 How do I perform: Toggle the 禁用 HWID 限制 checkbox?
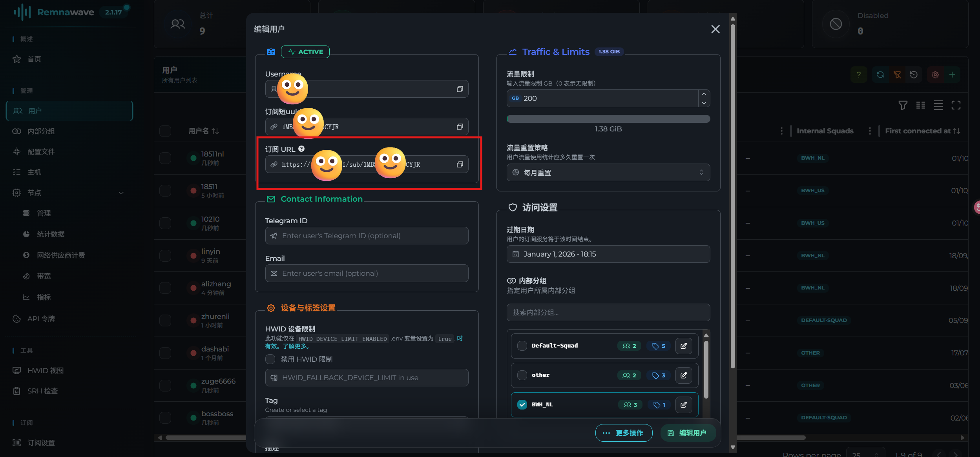coord(270,359)
